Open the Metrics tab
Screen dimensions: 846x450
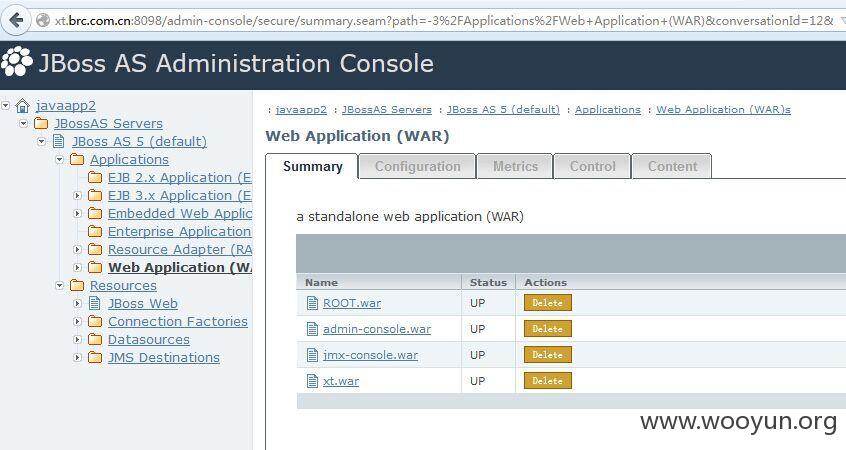(515, 166)
